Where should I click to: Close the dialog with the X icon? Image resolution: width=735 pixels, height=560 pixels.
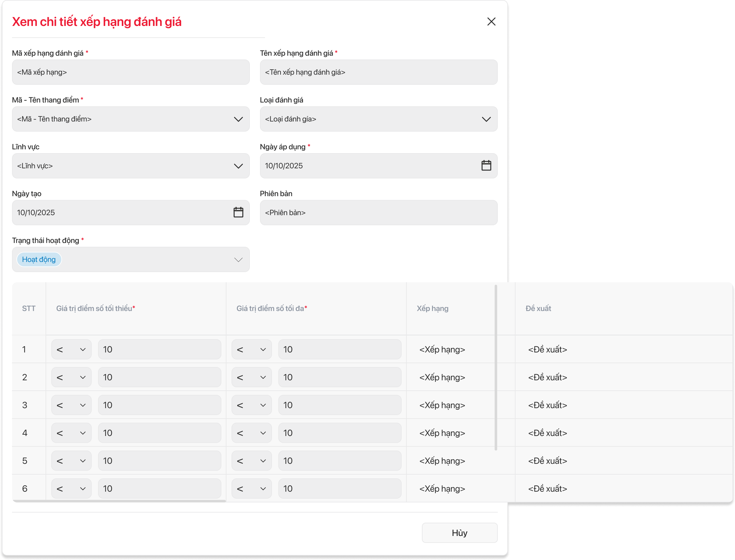click(491, 22)
